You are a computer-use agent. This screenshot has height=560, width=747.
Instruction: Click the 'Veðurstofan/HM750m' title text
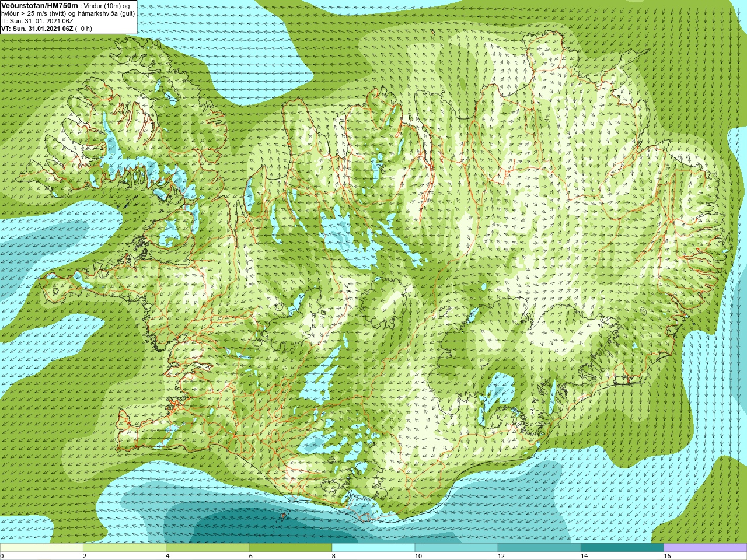40,6
